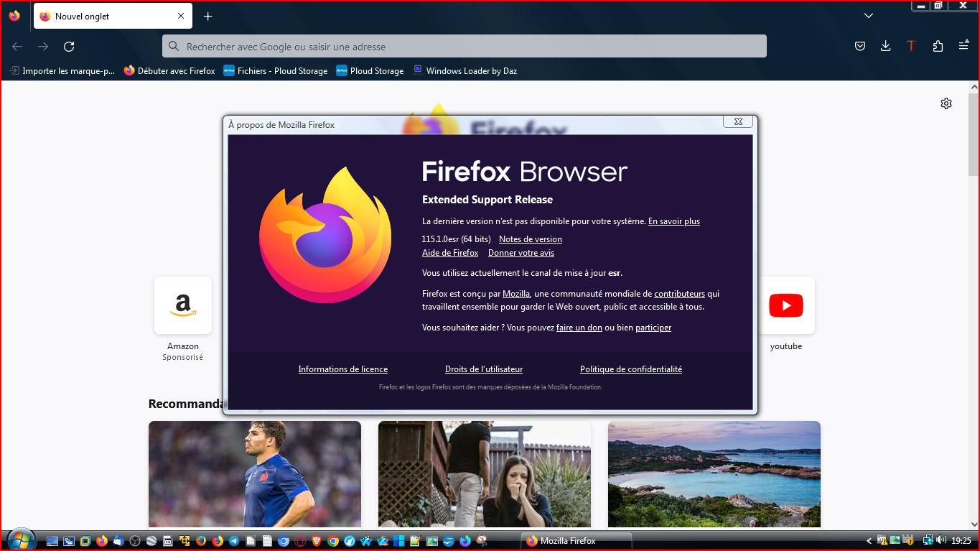
Task: Open Aide de Firefox link
Action: [x=450, y=253]
